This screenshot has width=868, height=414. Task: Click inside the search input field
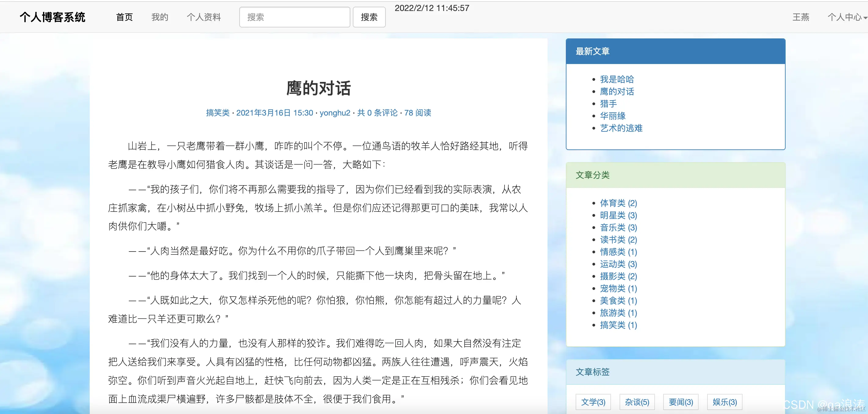[x=295, y=17]
